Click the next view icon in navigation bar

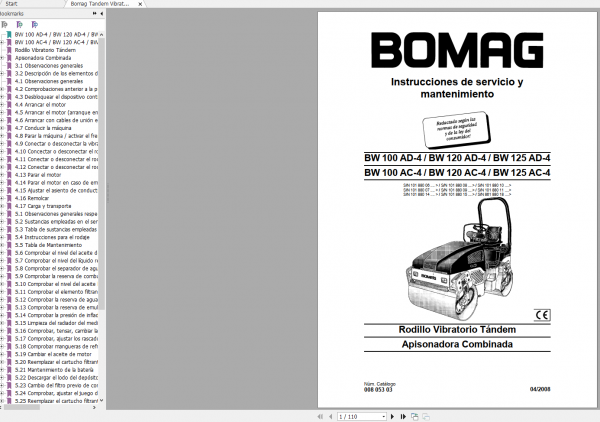[426, 416]
